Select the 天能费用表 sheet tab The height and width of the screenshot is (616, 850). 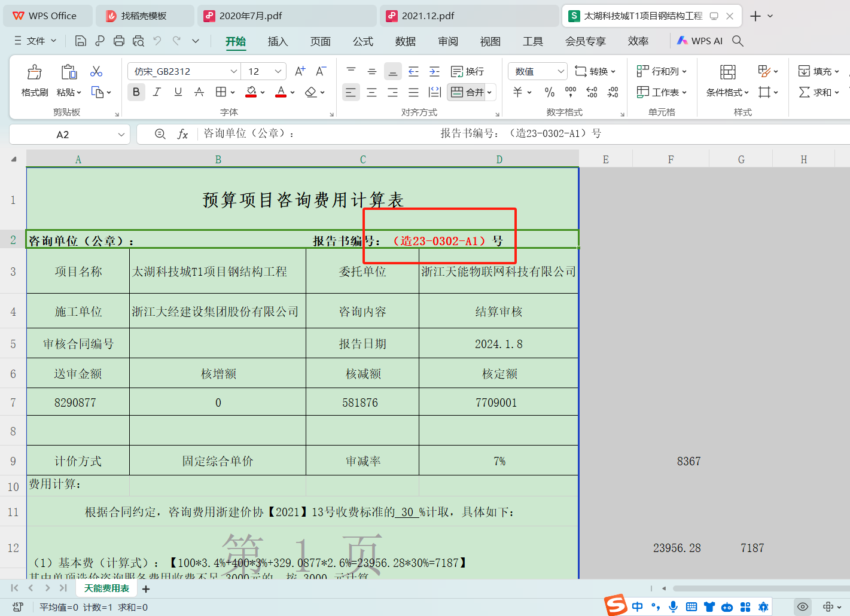[x=106, y=588]
